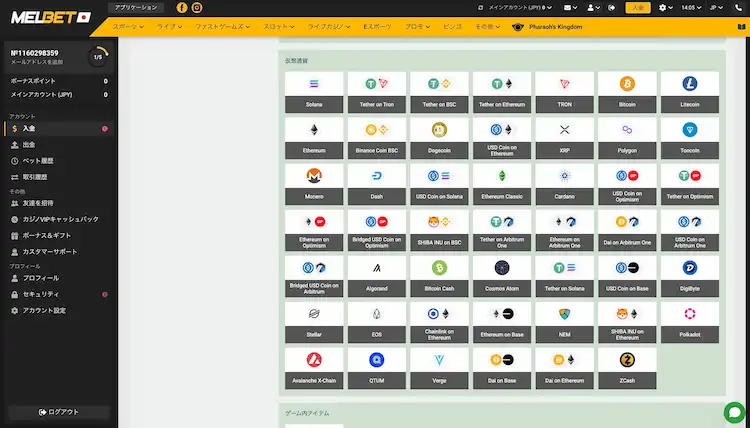Open main account JPY dropdown

[518, 8]
